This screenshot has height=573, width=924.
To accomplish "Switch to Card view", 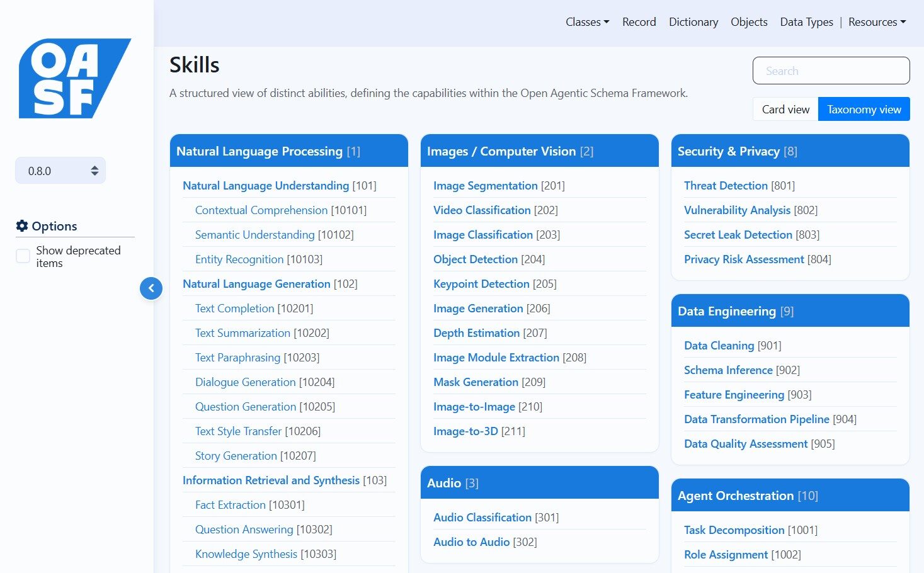I will click(x=785, y=110).
